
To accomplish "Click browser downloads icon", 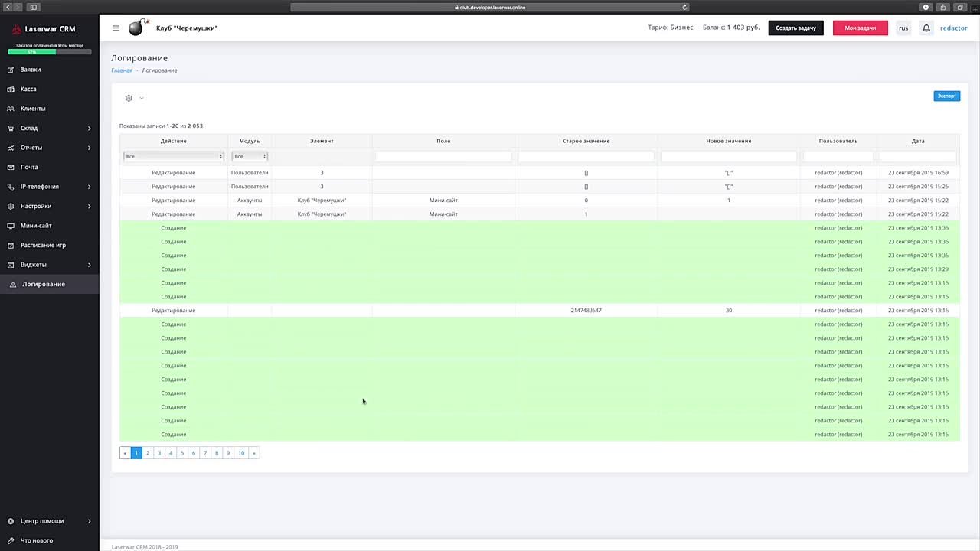I will pyautogui.click(x=926, y=7).
